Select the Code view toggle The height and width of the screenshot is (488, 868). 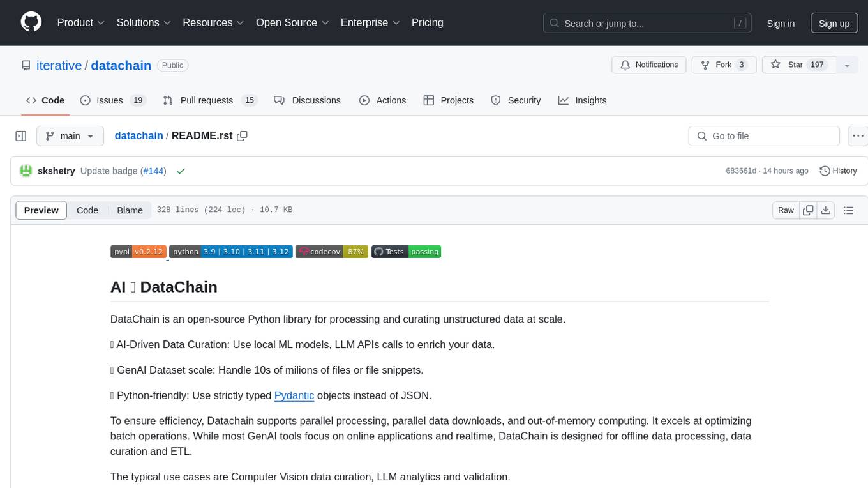(87, 210)
